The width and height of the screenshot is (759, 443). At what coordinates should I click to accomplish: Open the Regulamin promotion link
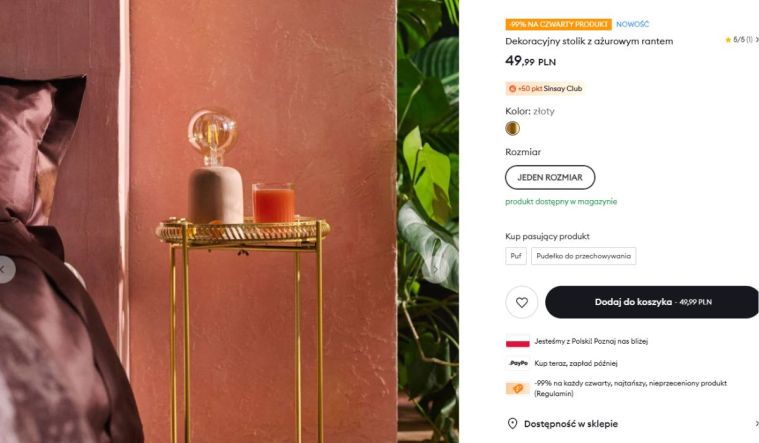554,394
